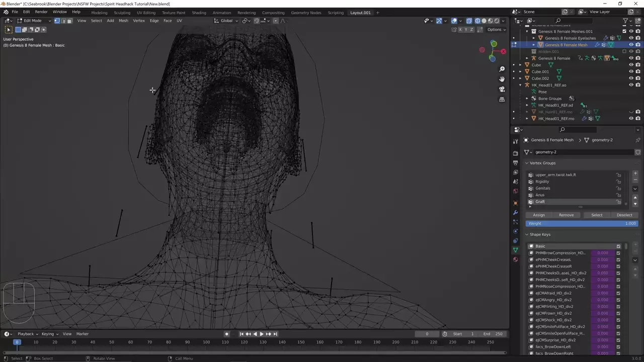Open Modifier properties tab with wrench icon
The height and width of the screenshot is (362, 644).
tap(515, 213)
